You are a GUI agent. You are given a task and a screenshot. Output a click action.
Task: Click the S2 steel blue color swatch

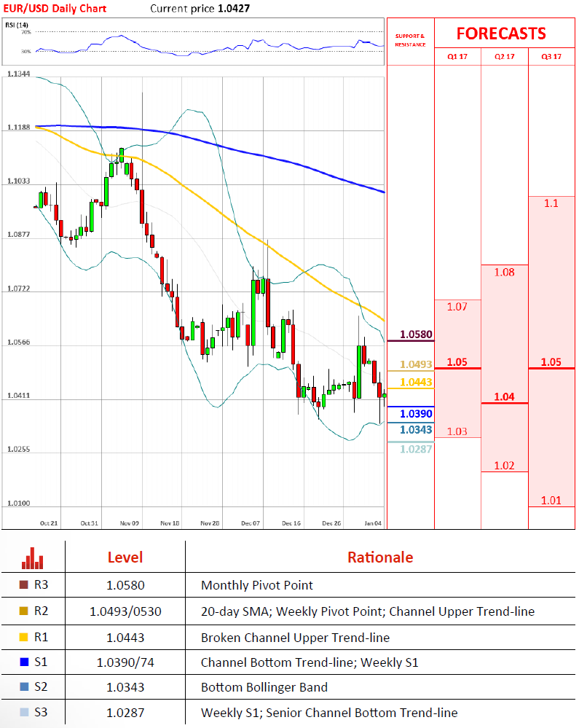click(x=24, y=686)
